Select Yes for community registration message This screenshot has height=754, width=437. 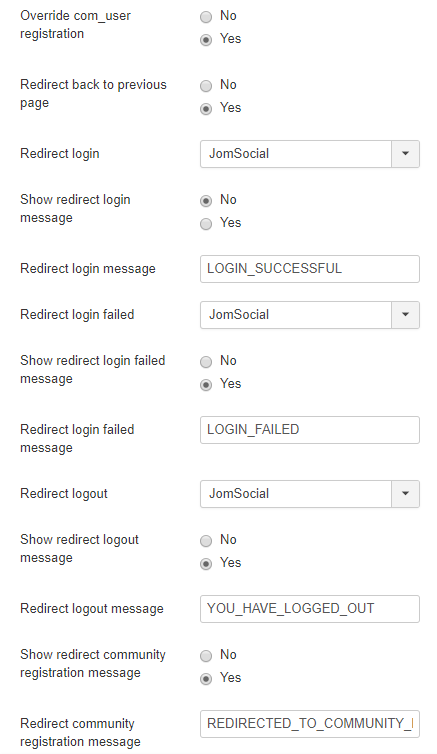click(206, 679)
